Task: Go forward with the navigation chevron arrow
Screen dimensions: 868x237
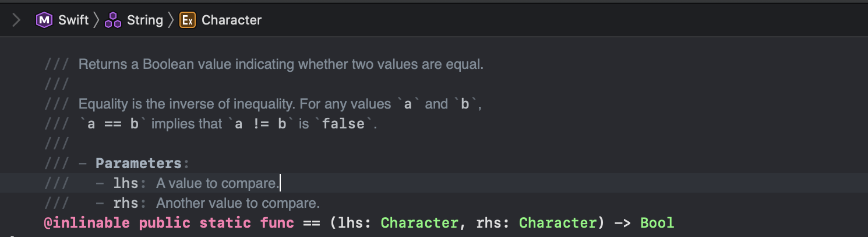Action: 16,20
